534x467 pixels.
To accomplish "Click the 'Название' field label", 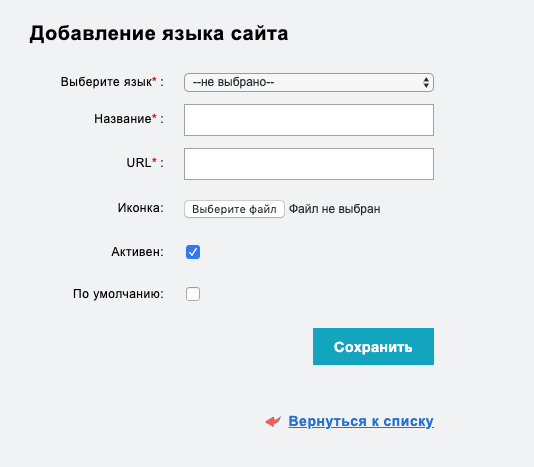I will pos(123,119).
